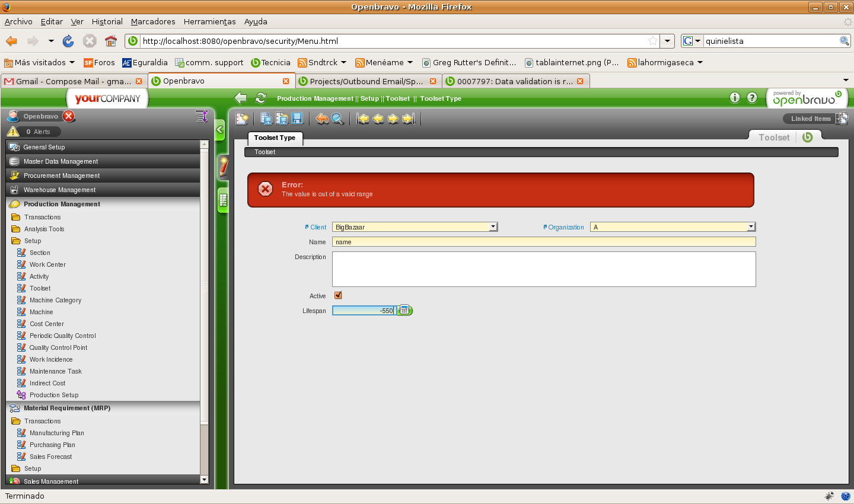Go to the first record arrow icon
Screen dimensions: 854x504
click(x=363, y=119)
